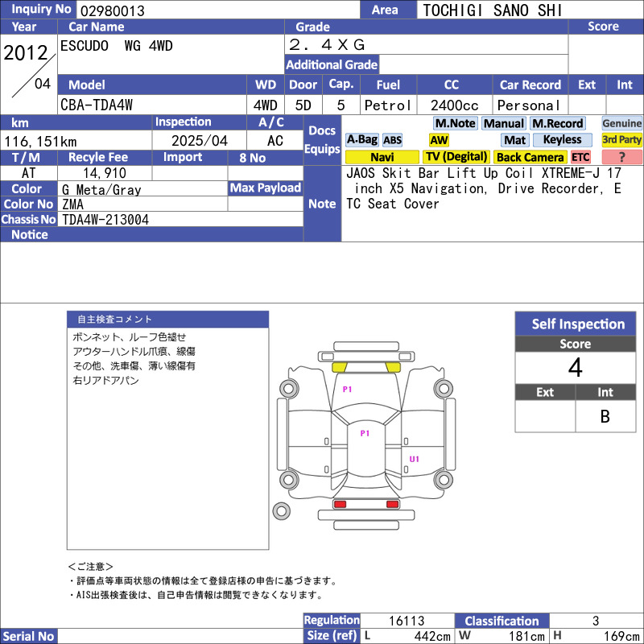The width and height of the screenshot is (644, 644).
Task: Click the TV (Degital) badge
Action: (x=456, y=157)
